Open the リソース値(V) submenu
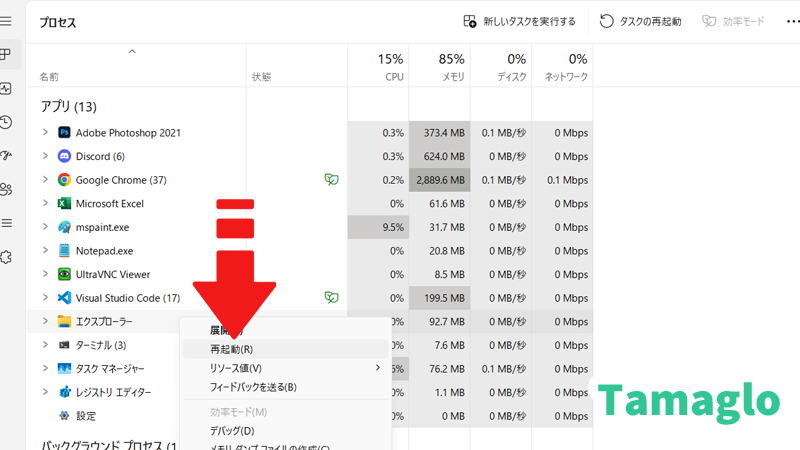800x450 pixels. (285, 368)
